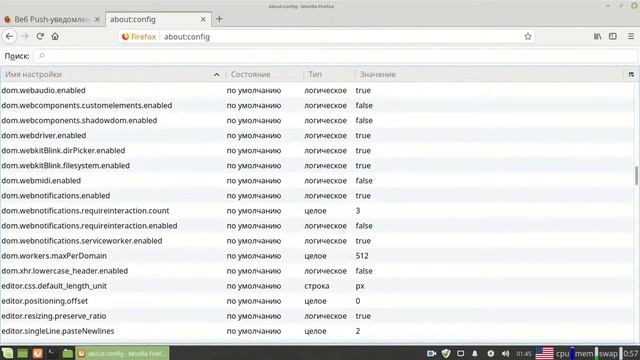Image resolution: width=640 pixels, height=360 pixels.
Task: Select dom.webnotifications.requireinteraction.enabled row
Action: click(x=317, y=226)
